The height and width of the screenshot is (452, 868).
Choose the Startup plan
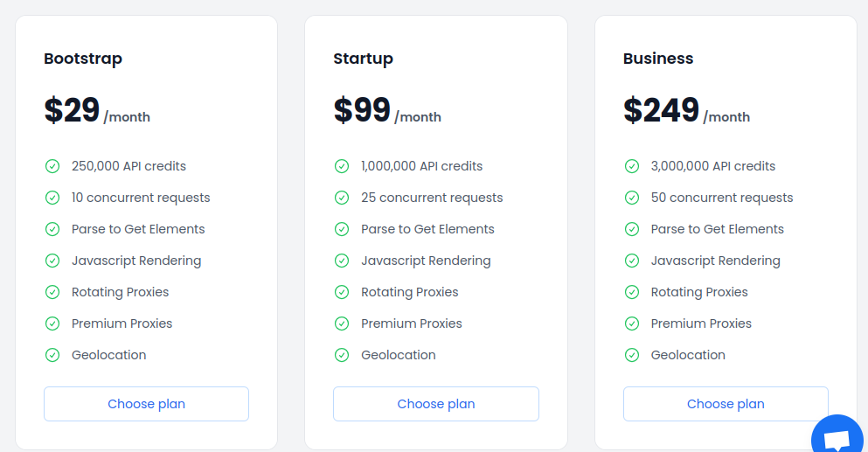(x=435, y=404)
